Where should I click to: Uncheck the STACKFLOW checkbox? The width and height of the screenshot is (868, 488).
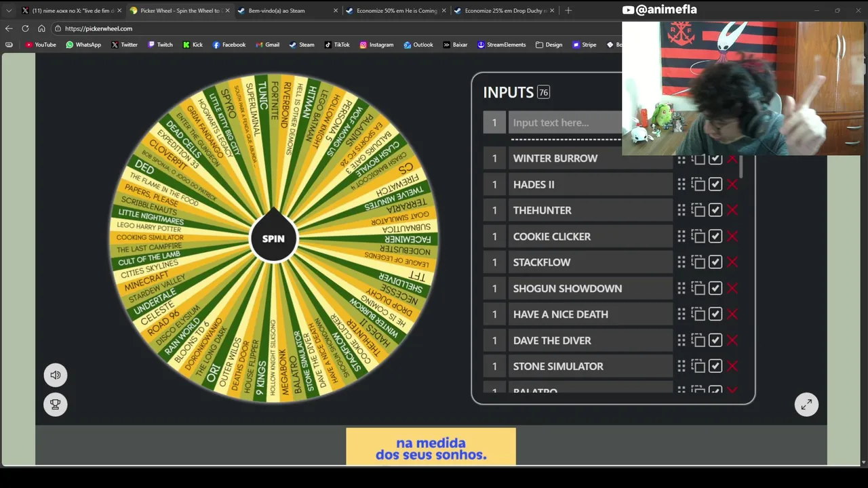pos(715,262)
